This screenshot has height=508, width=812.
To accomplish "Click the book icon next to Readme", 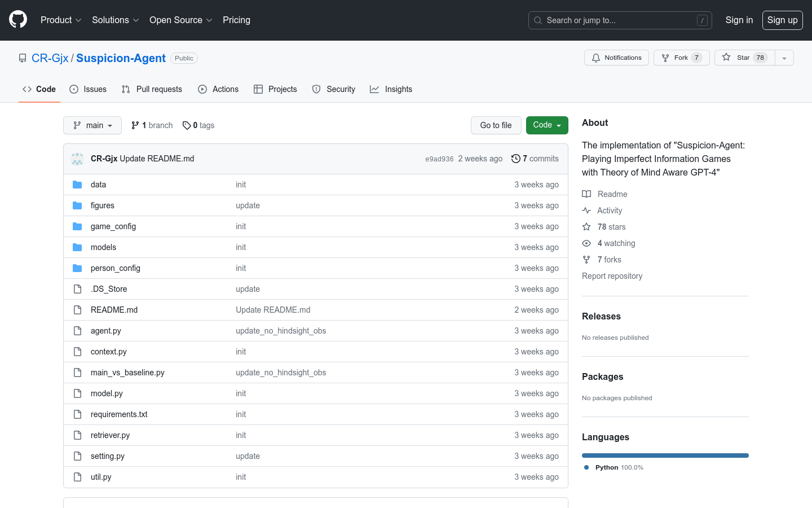I will [x=586, y=194].
